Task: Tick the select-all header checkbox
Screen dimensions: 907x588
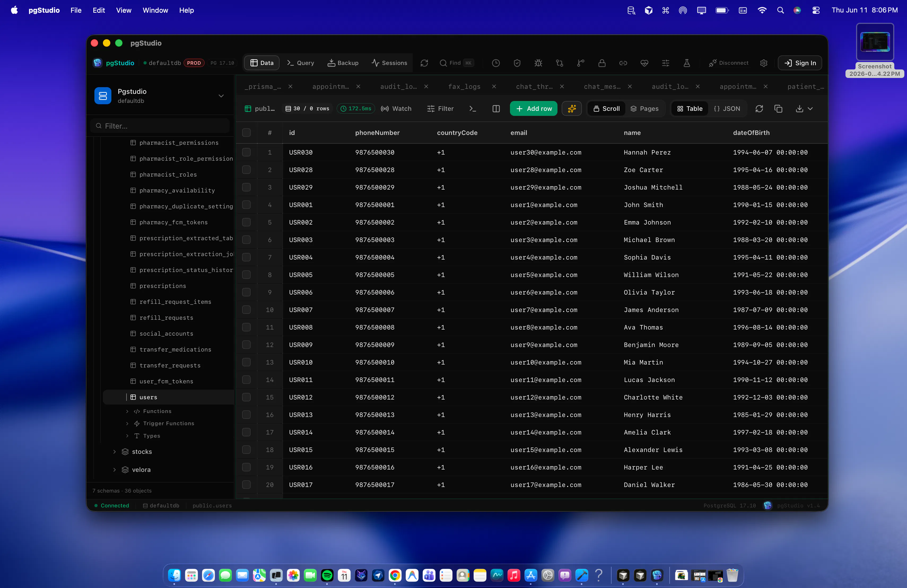Action: coord(247,133)
